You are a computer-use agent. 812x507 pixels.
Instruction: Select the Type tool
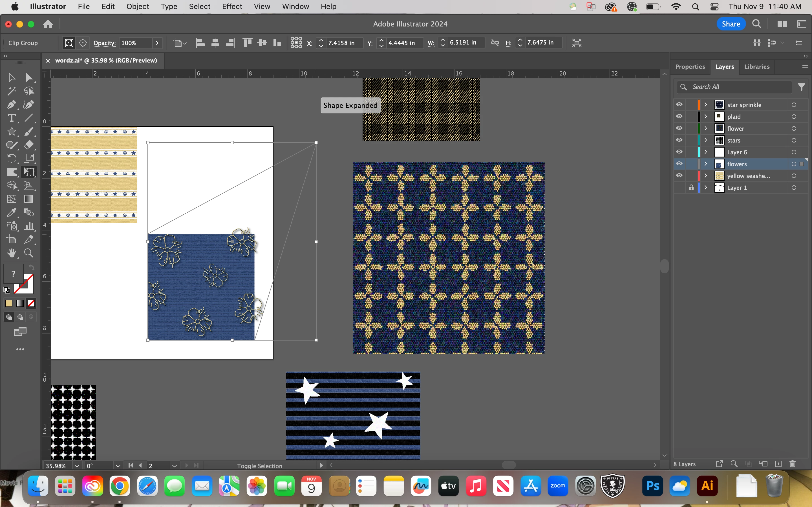pyautogui.click(x=11, y=118)
